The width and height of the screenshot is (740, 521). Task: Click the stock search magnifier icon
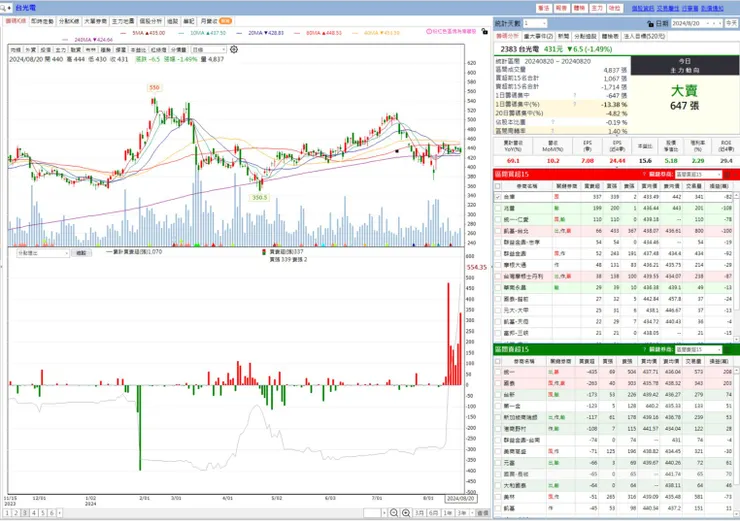point(3,8)
